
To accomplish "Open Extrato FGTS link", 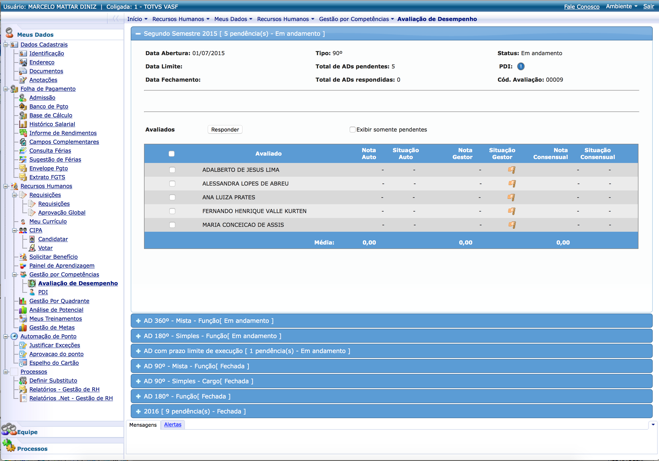I will pyautogui.click(x=47, y=177).
